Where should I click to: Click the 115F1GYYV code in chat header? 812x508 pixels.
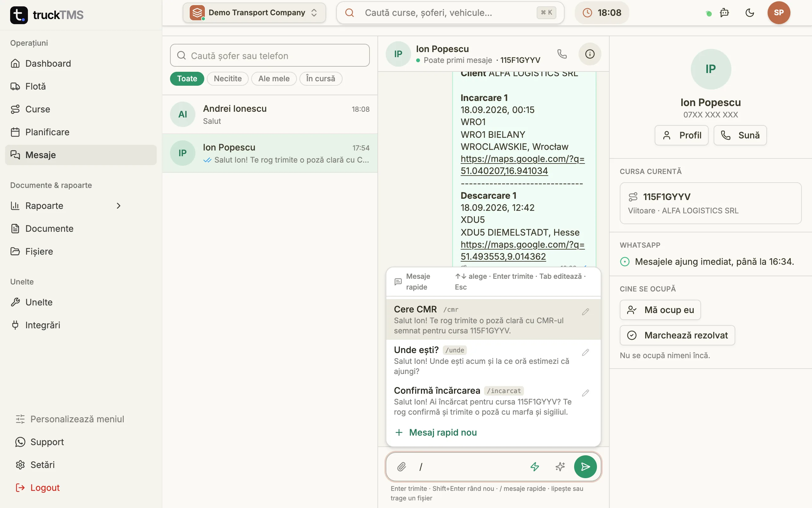click(x=520, y=60)
